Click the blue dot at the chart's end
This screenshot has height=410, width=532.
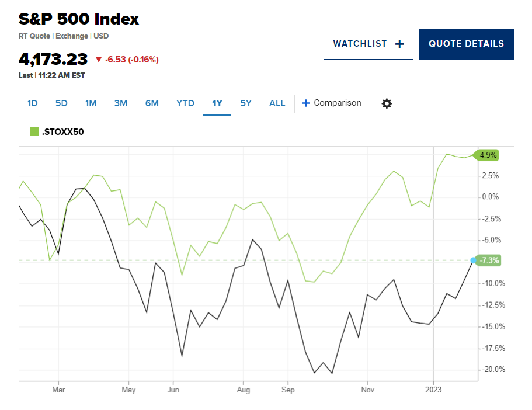tap(473, 260)
